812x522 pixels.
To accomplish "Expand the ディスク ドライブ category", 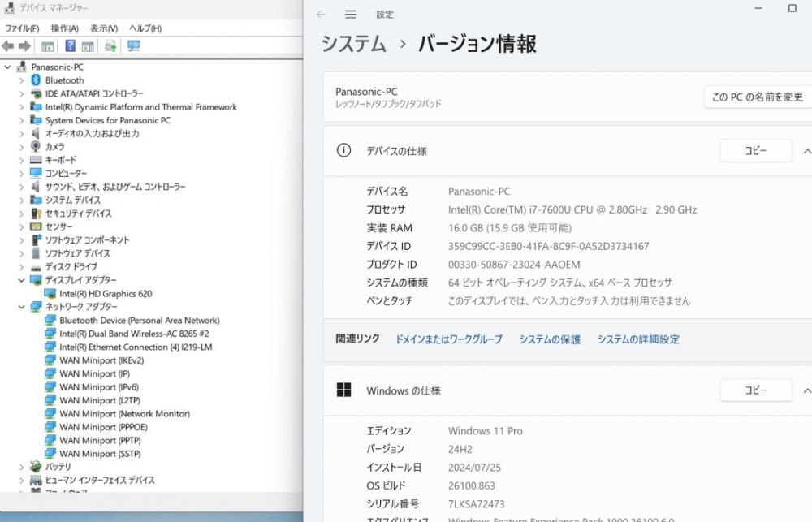I will pos(21,267).
